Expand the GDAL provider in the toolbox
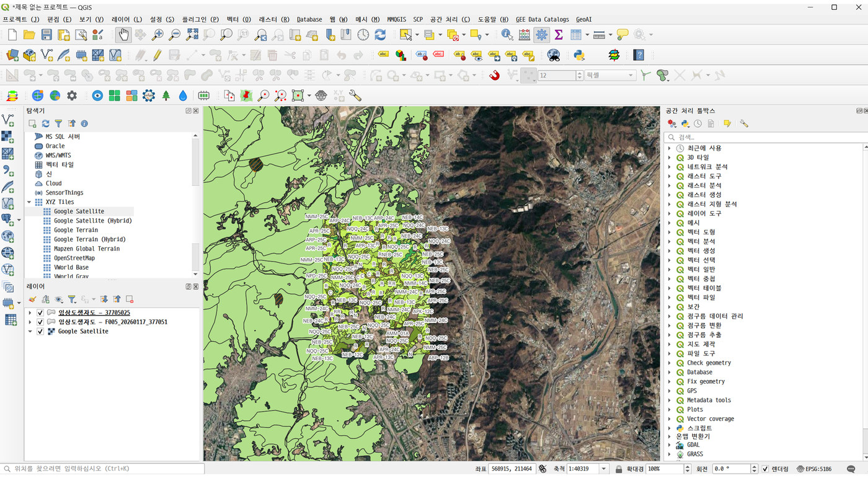Image resolution: width=868 pixels, height=478 pixels. pos(670,445)
